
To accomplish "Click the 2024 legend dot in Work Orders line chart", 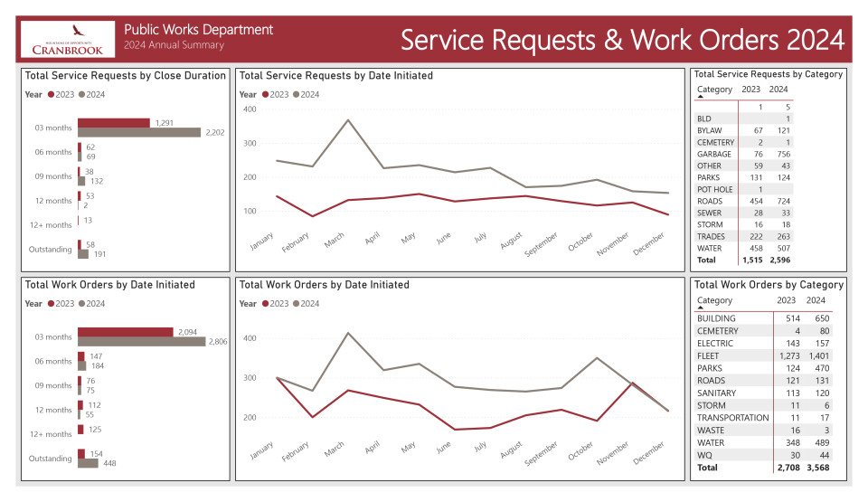I will [297, 304].
